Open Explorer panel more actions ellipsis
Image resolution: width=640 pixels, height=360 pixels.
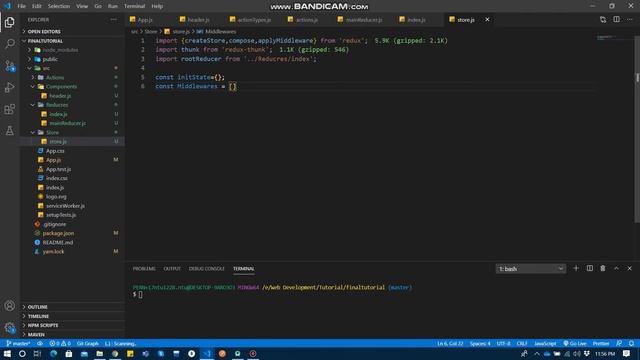tap(113, 20)
